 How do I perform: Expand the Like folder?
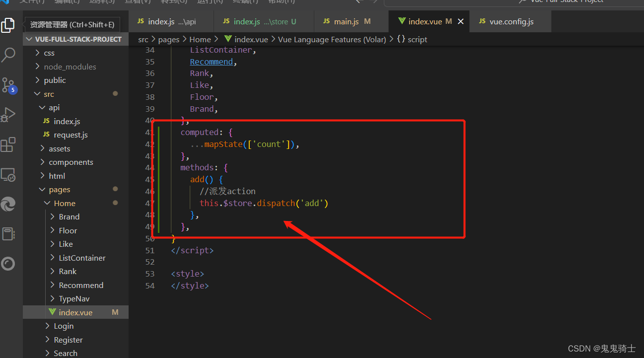75,244
